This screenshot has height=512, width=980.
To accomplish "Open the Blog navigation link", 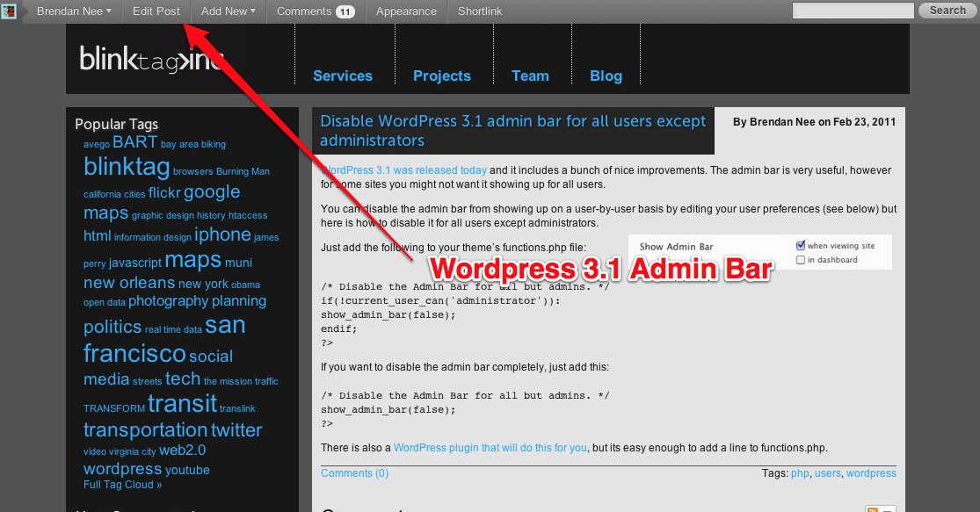I will pos(606,76).
